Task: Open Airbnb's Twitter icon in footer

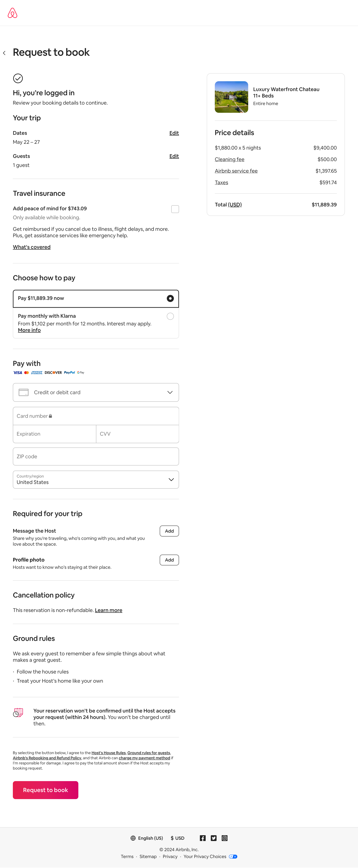Action: click(214, 838)
